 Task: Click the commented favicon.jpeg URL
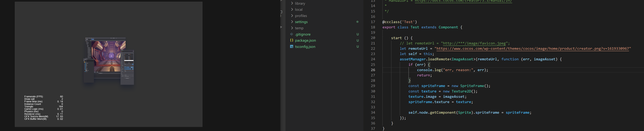[x=474, y=43]
